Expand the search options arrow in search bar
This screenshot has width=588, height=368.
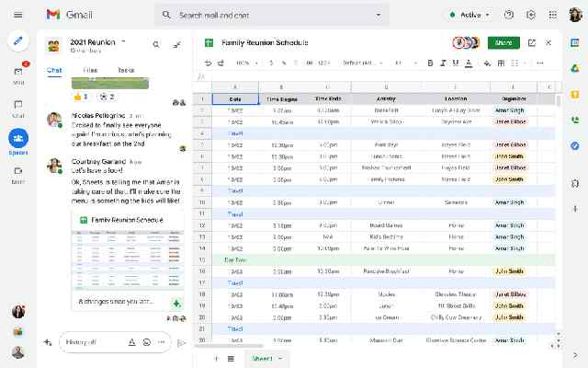(379, 15)
